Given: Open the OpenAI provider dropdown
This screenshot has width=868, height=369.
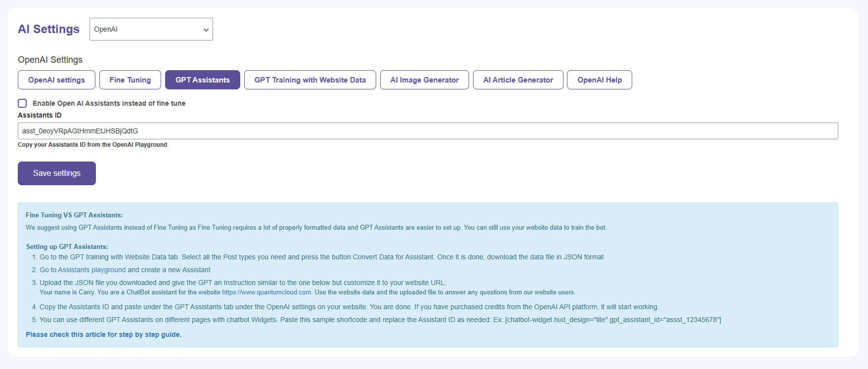Looking at the screenshot, I should 151,29.
